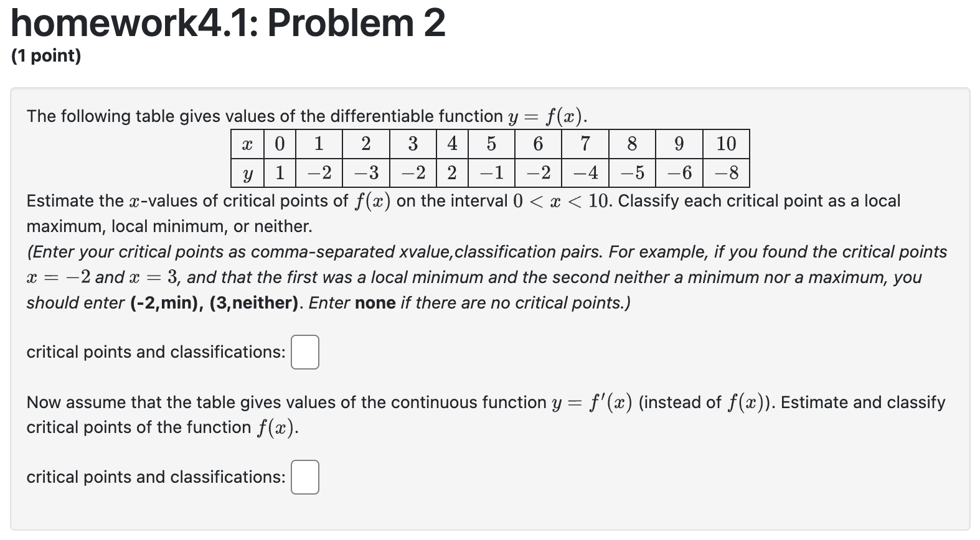The width and height of the screenshot is (980, 540).
Task: Click the value -3 in the y row
Action: tap(366, 173)
